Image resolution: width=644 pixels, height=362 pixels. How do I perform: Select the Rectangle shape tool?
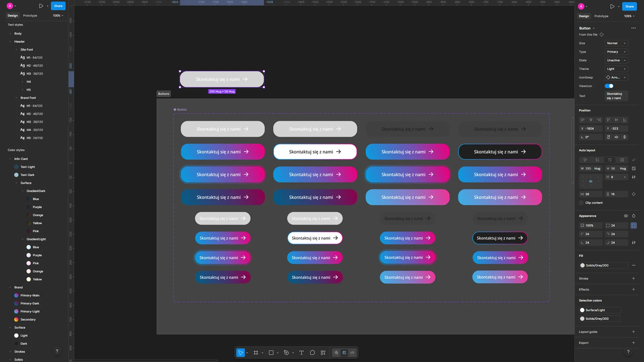point(271,353)
